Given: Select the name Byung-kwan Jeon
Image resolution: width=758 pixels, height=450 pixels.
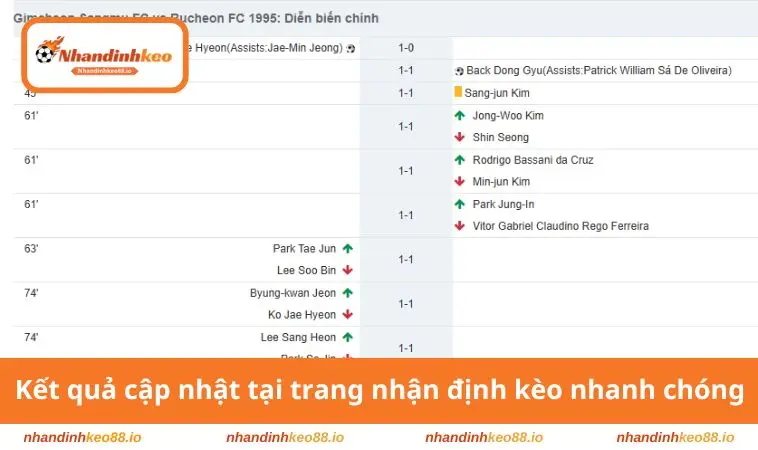Looking at the screenshot, I should (293, 293).
